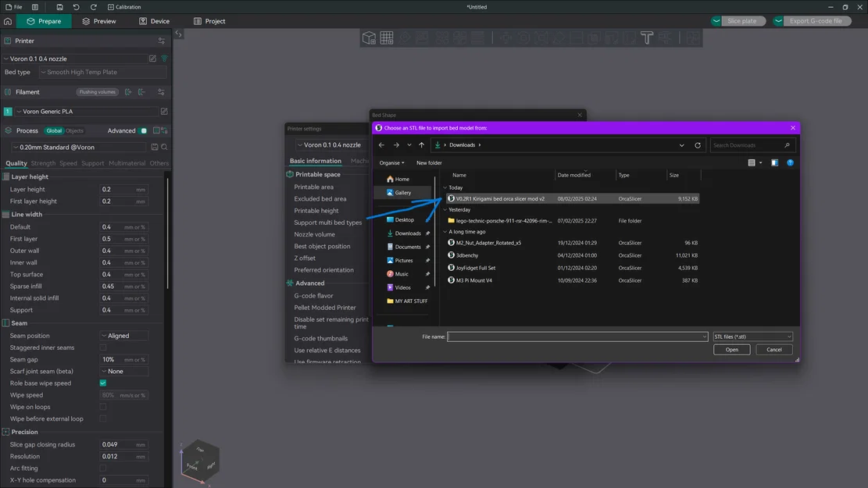Uncheck Role base wipe speed checkbox
Image resolution: width=868 pixels, height=488 pixels.
[102, 383]
